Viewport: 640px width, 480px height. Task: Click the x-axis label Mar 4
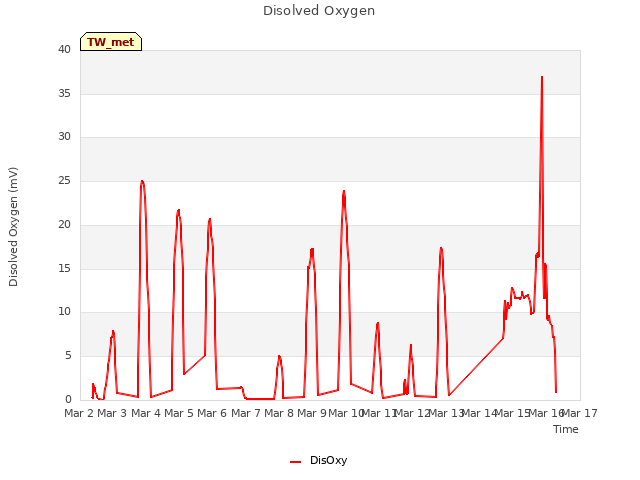coord(146,413)
